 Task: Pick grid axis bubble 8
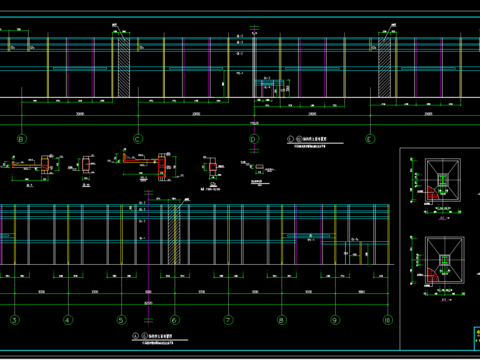pos(282,320)
